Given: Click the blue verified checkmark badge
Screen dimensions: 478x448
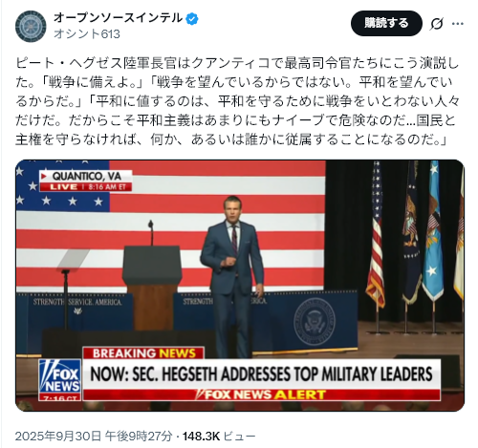Looking at the screenshot, I should tap(192, 19).
